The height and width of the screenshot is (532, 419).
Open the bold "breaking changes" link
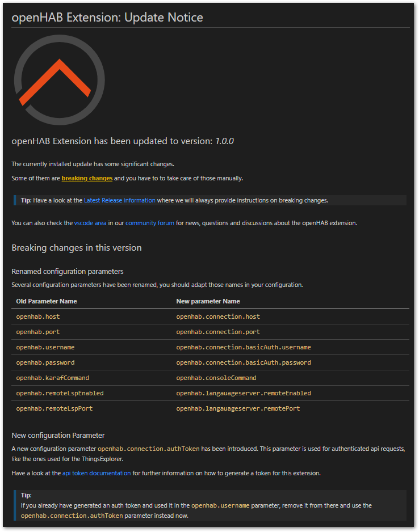(x=87, y=178)
